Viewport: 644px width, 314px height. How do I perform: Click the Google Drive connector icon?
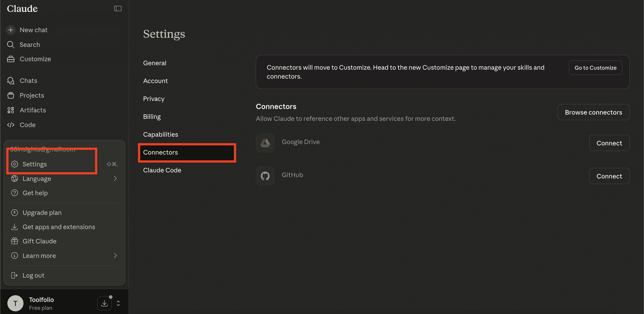pyautogui.click(x=265, y=143)
